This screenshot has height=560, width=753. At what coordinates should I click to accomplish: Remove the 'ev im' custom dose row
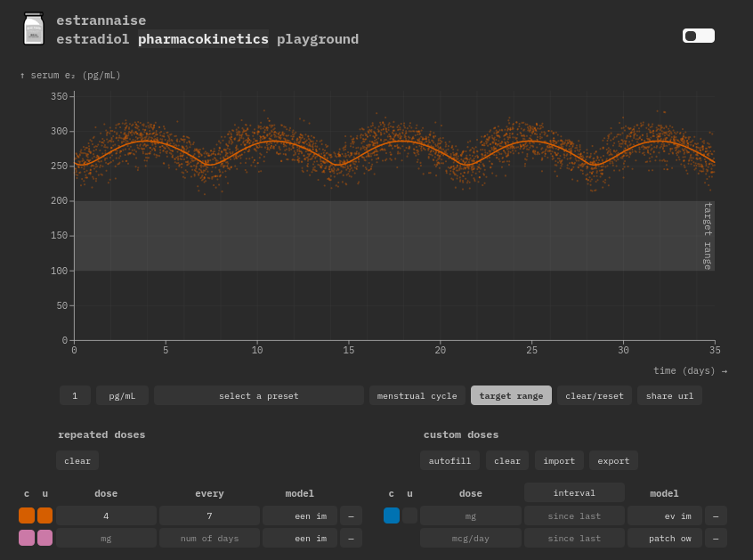(716, 515)
